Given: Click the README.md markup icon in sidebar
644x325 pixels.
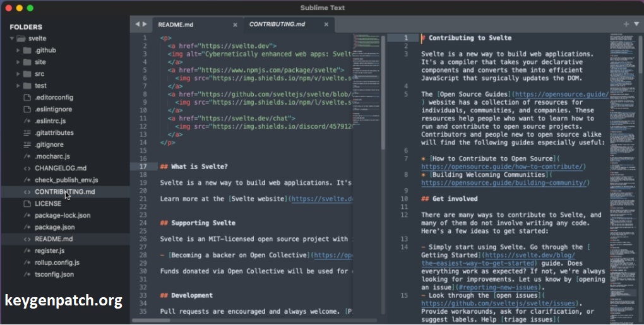Looking at the screenshot, I should [x=27, y=239].
